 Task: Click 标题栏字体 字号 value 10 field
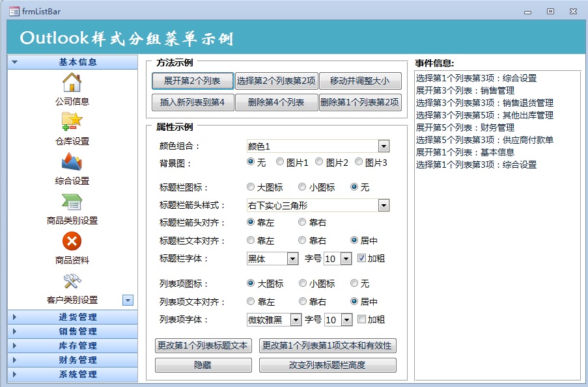[332, 258]
